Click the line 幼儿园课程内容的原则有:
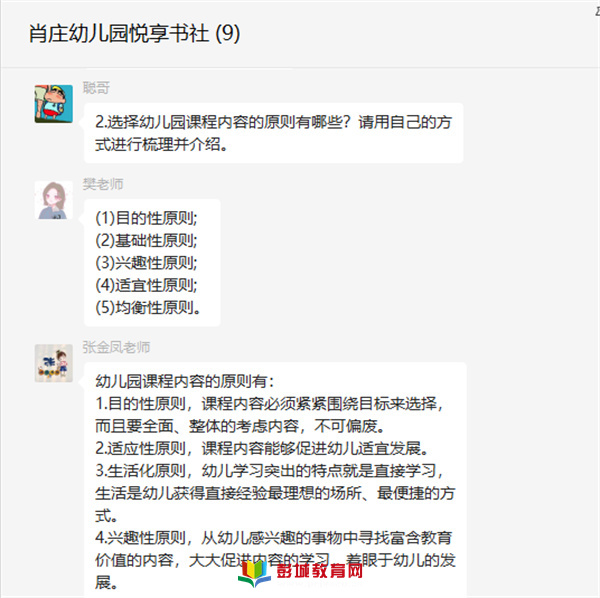This screenshot has height=598, width=600. click(x=185, y=381)
